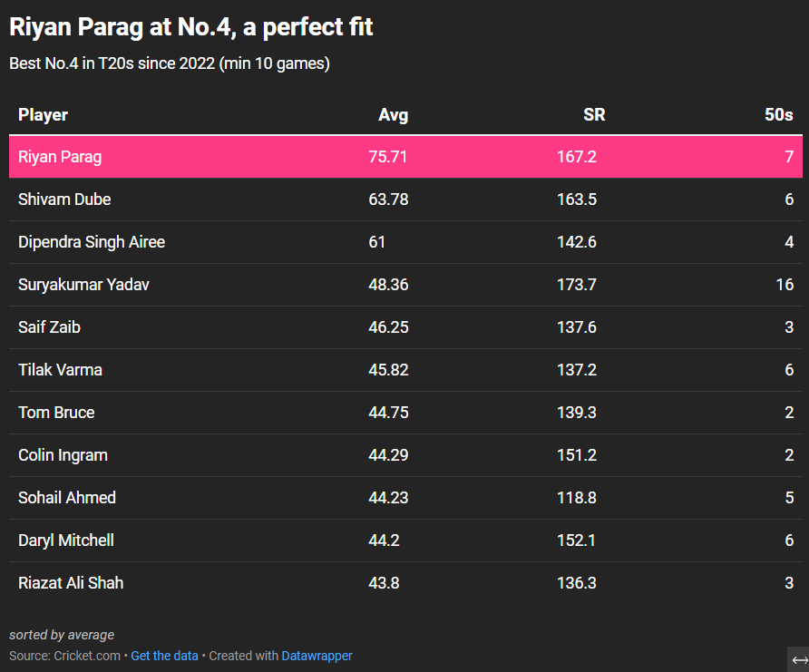Click the 50s column header
The height and width of the screenshot is (672, 809).
point(778,115)
